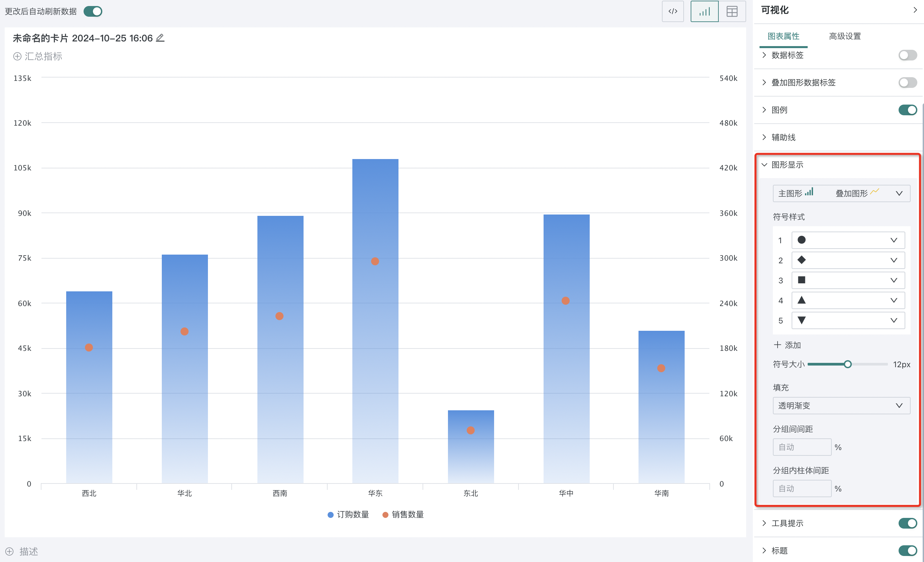Open symbol style 2 diamond dropdown
The height and width of the screenshot is (562, 924).
(x=848, y=260)
